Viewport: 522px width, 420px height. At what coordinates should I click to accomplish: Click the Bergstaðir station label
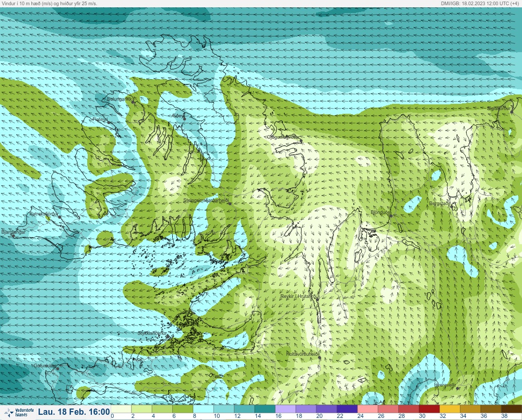(x=440, y=203)
